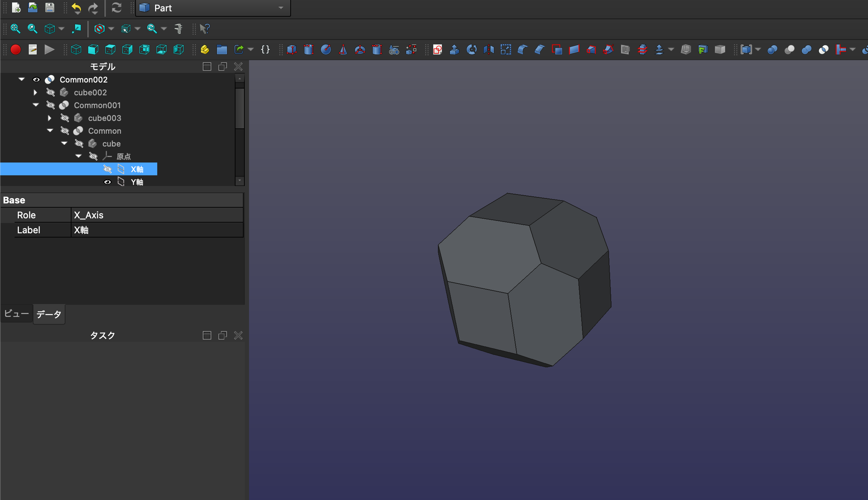Click the Label value field X軸
The width and height of the screenshot is (868, 500).
[157, 230]
